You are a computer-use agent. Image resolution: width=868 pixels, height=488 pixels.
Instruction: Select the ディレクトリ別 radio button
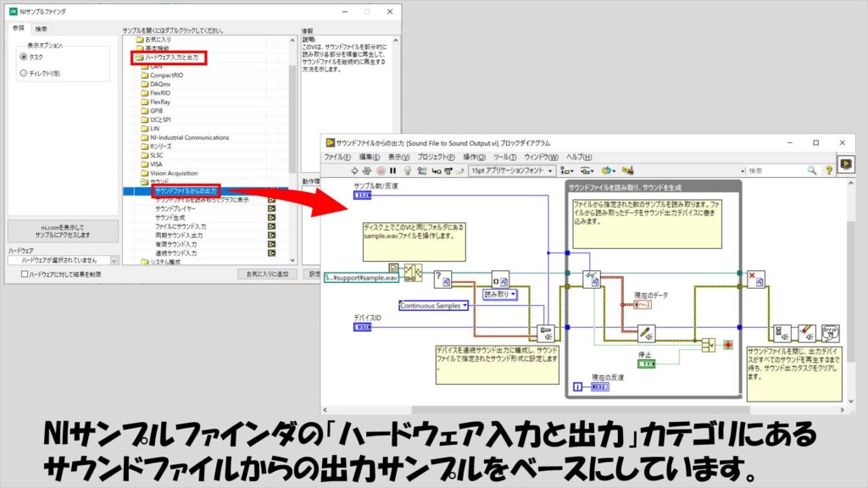[x=24, y=74]
